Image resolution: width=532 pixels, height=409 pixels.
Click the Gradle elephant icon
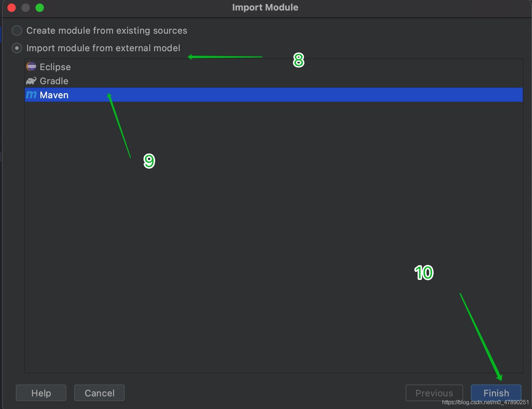(x=31, y=81)
